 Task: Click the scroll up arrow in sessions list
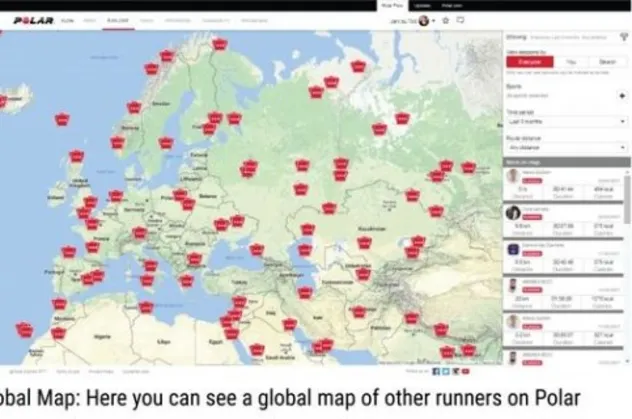pyautogui.click(x=627, y=172)
